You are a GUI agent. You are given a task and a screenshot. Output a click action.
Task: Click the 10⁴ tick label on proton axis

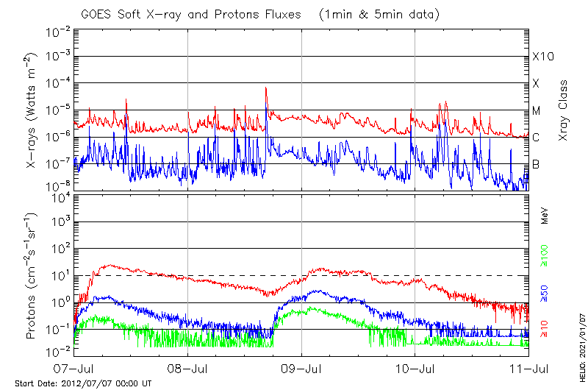(60, 197)
